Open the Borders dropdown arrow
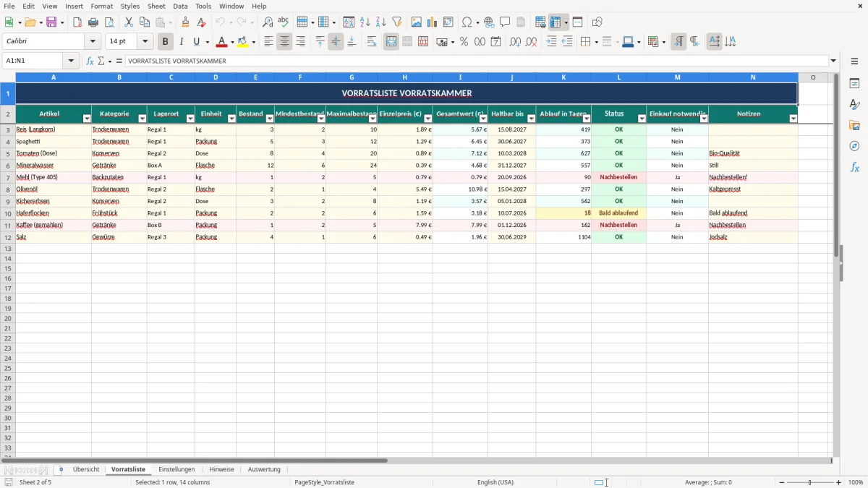The height and width of the screenshot is (488, 868). point(595,42)
